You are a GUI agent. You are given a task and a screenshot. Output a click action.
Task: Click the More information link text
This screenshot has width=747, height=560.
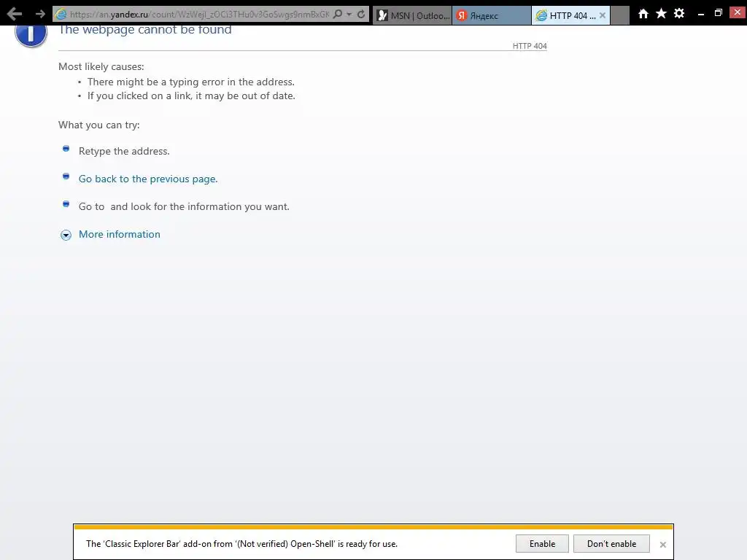tap(120, 234)
